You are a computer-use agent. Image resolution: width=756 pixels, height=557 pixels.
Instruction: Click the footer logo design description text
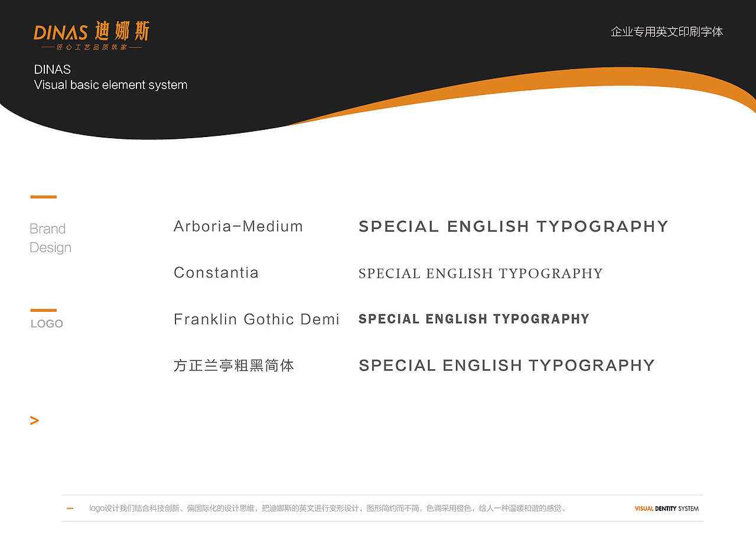(x=328, y=509)
